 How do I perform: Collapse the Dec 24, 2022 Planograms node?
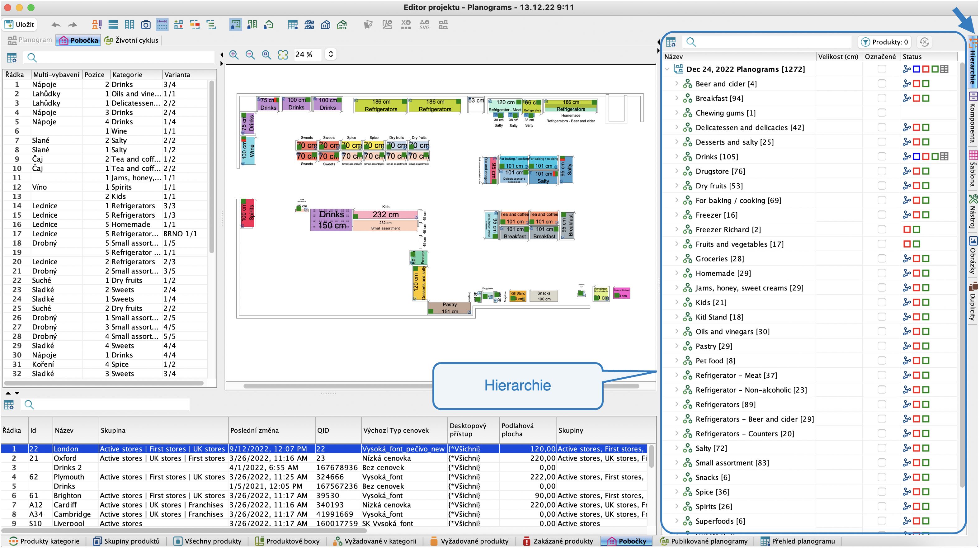pyautogui.click(x=667, y=69)
